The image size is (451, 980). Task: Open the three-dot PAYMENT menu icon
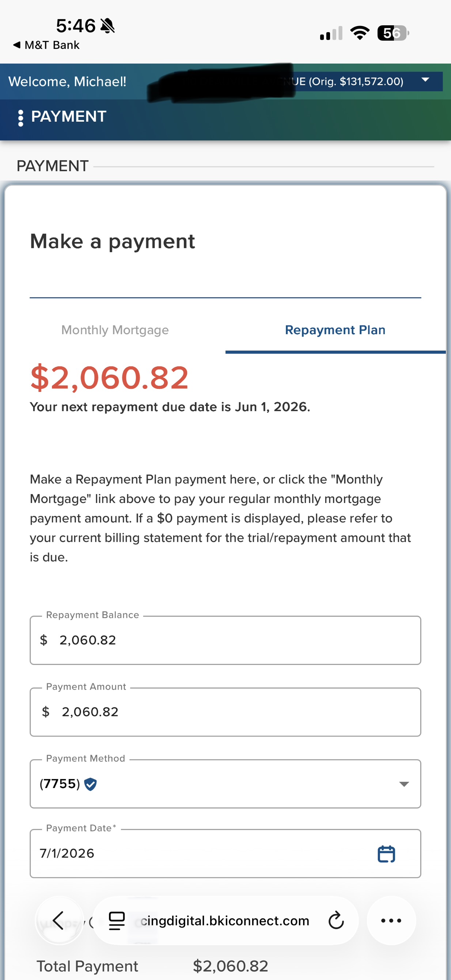pyautogui.click(x=20, y=118)
